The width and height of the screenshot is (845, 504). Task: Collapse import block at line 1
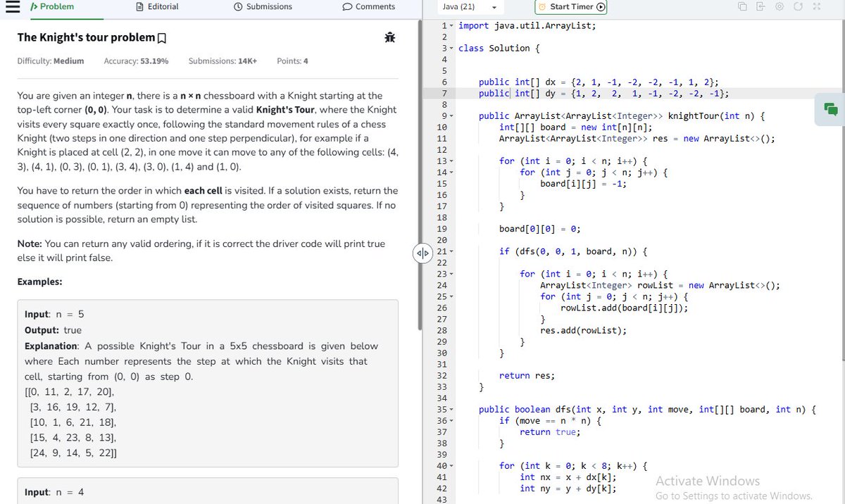(x=451, y=25)
